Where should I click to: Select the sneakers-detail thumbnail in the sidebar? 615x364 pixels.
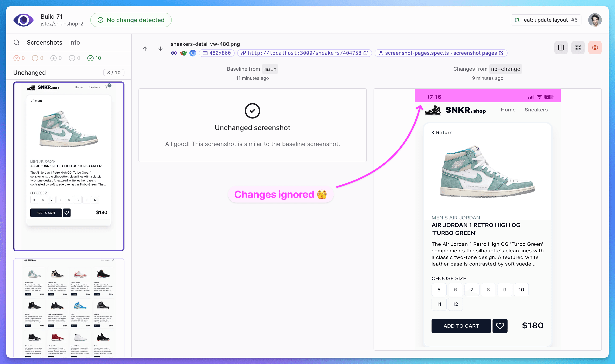click(68, 166)
